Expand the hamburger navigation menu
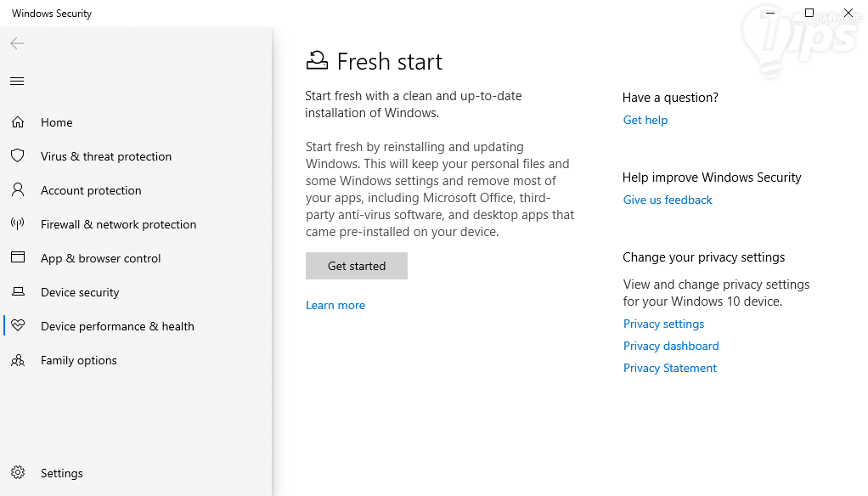This screenshot has width=868, height=496. point(17,82)
